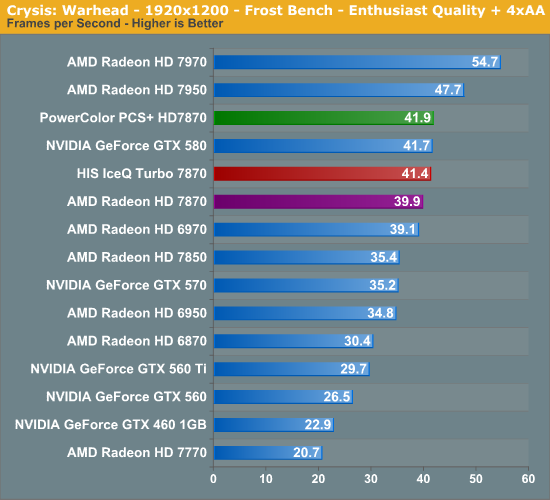The height and width of the screenshot is (500, 550).
Task: Select the 'HIS IceQ Turbo 7870' label
Action: [142, 174]
